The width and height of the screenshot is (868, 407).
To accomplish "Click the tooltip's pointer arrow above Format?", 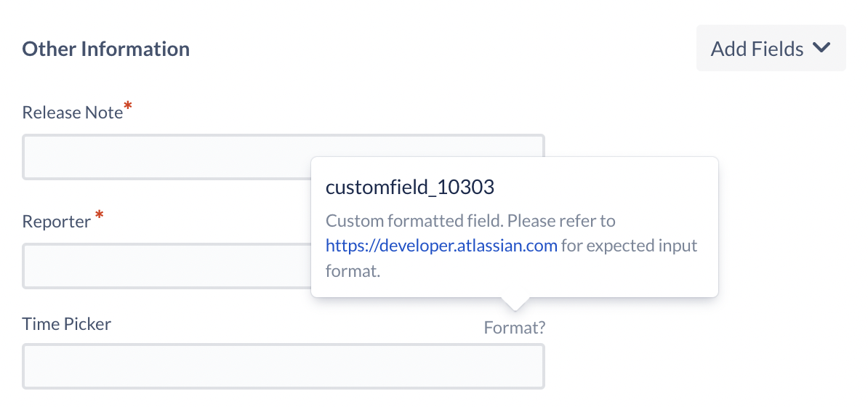I will 515,304.
